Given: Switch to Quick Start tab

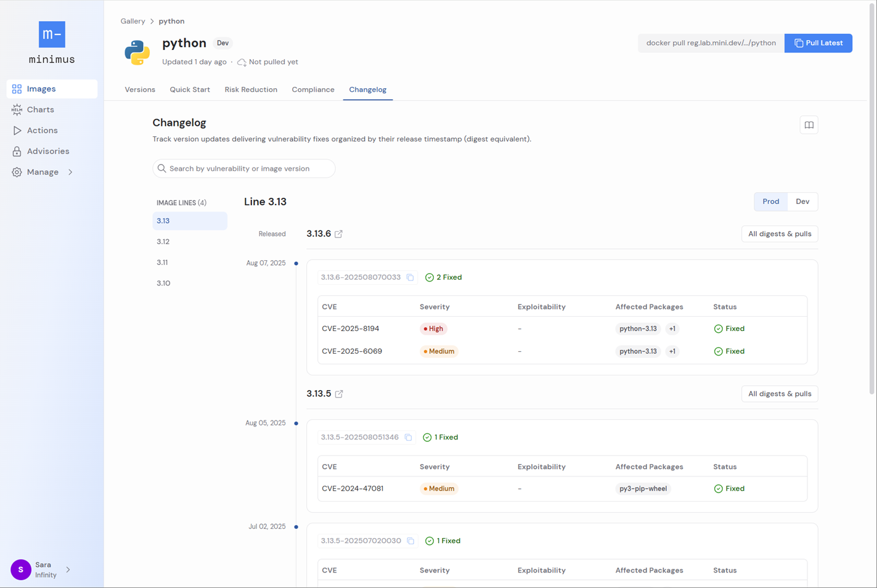Looking at the screenshot, I should click(x=190, y=89).
